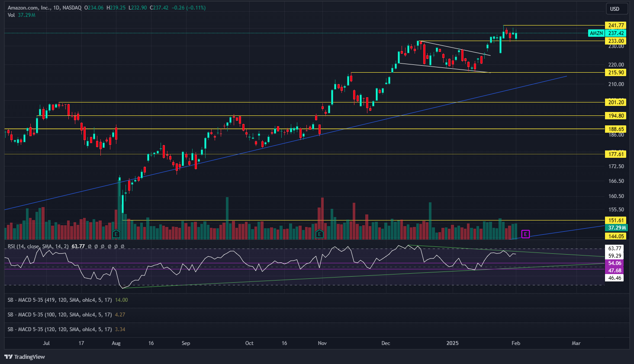Image resolution: width=634 pixels, height=364 pixels.
Task: Click the August earnings E marker
Action: 116,234
